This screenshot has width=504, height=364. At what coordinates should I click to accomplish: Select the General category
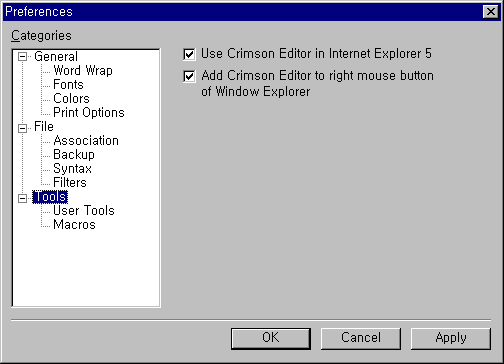coord(56,57)
